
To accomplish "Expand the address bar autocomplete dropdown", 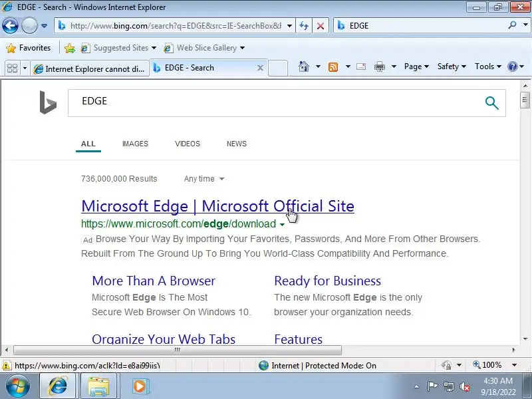I will click(289, 26).
